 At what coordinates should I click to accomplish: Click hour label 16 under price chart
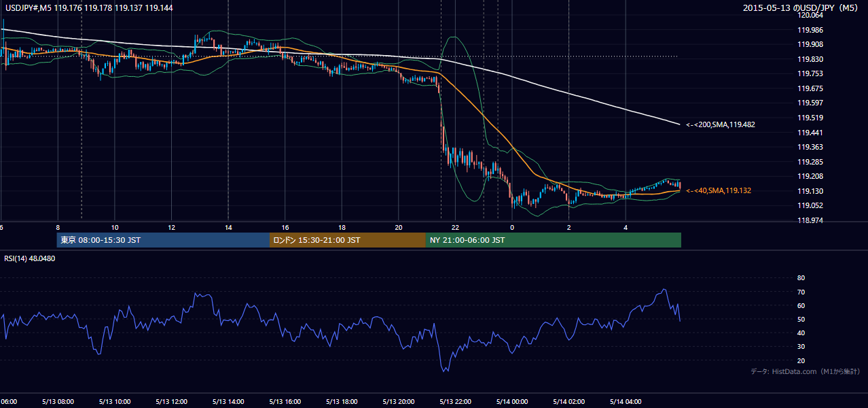click(x=285, y=228)
